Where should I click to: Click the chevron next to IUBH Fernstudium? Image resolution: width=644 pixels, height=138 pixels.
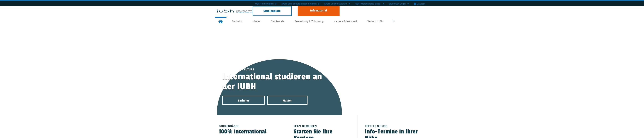[x=276, y=4]
